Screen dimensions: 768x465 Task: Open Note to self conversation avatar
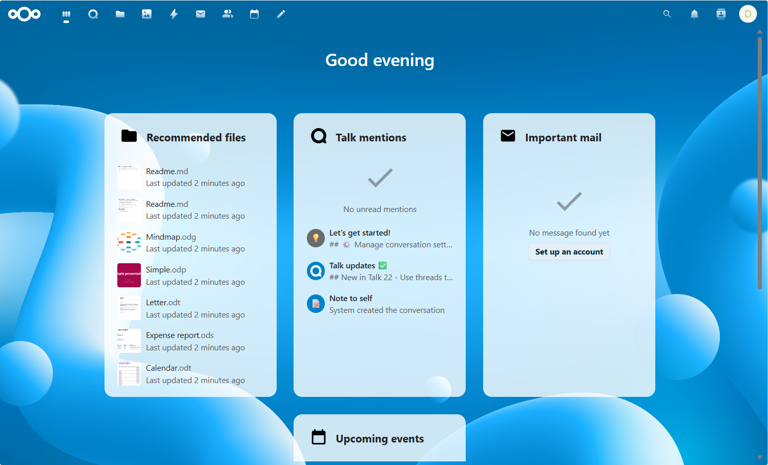coord(316,304)
